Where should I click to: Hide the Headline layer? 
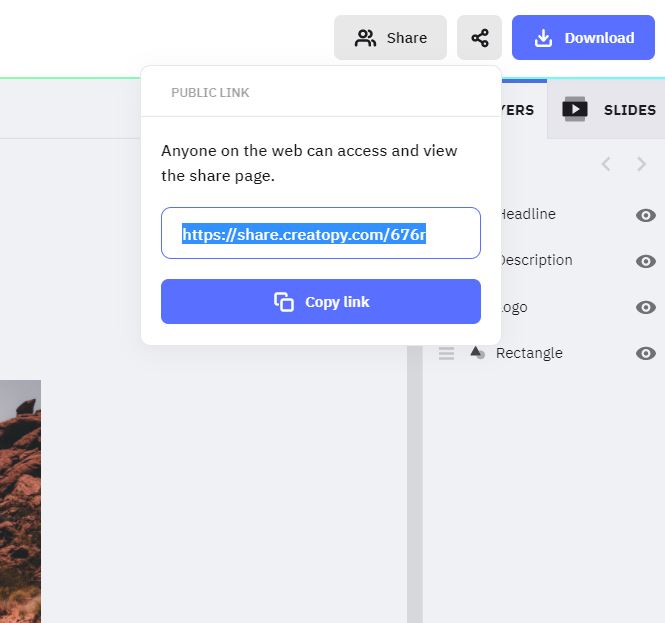click(x=646, y=215)
